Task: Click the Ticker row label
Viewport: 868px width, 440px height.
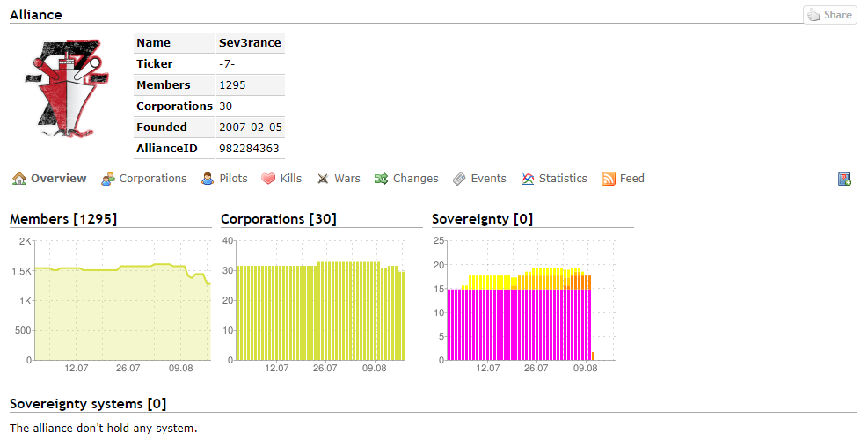Action: point(155,63)
